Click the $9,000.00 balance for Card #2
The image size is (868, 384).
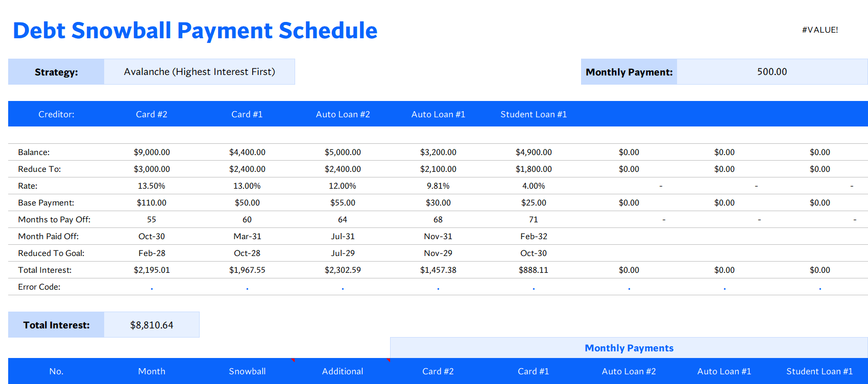152,152
